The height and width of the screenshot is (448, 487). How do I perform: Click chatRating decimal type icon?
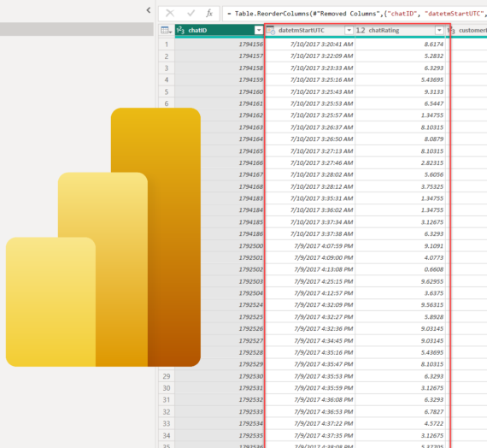(361, 30)
